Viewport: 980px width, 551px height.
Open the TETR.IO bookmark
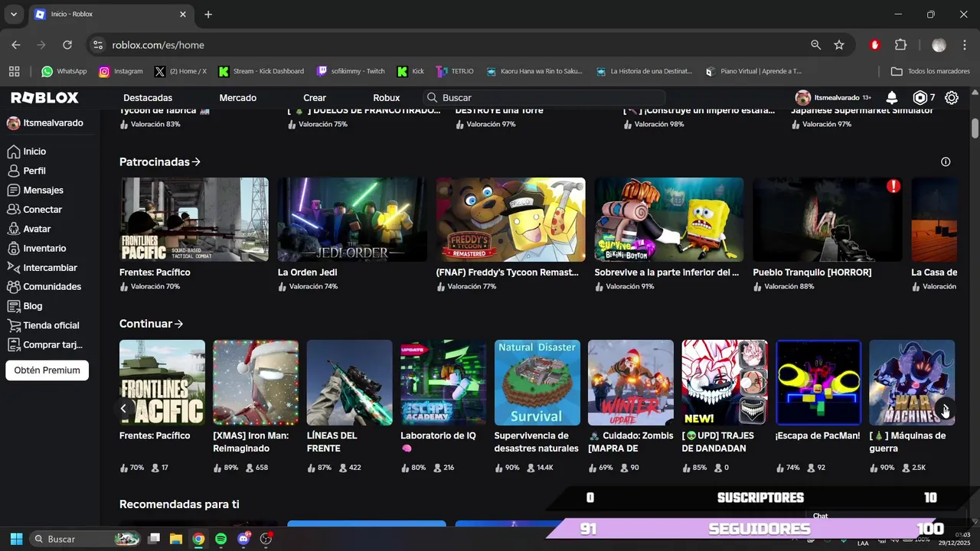[455, 71]
